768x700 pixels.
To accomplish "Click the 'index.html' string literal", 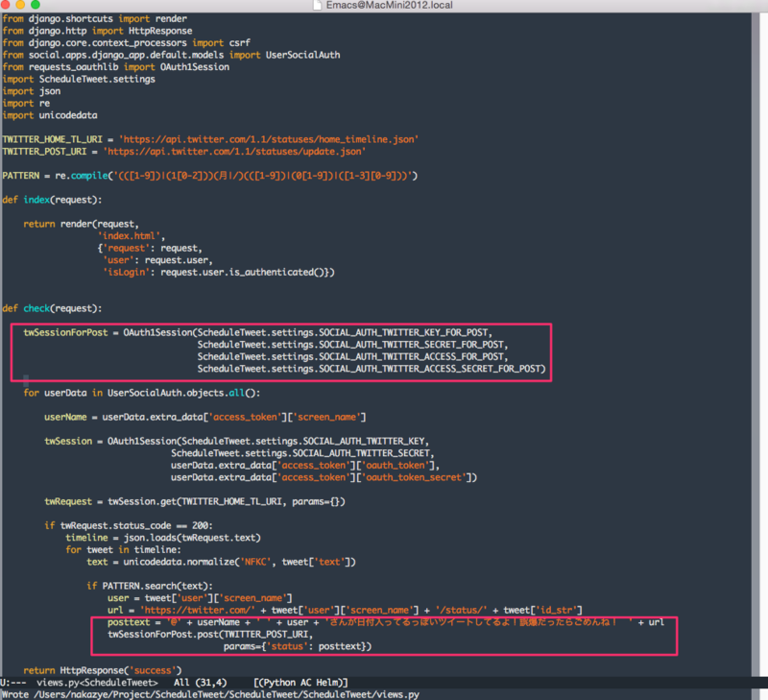I will pyautogui.click(x=130, y=236).
